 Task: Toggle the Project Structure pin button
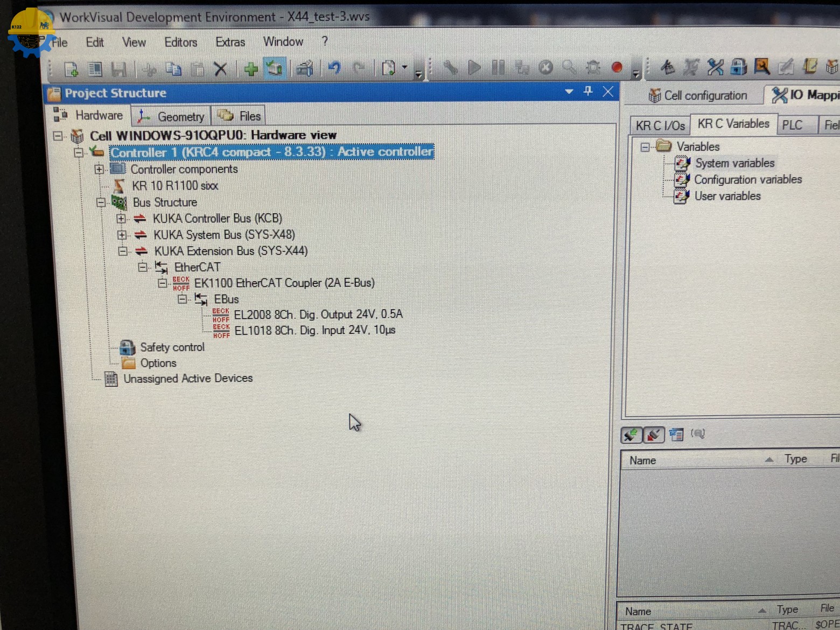click(588, 92)
